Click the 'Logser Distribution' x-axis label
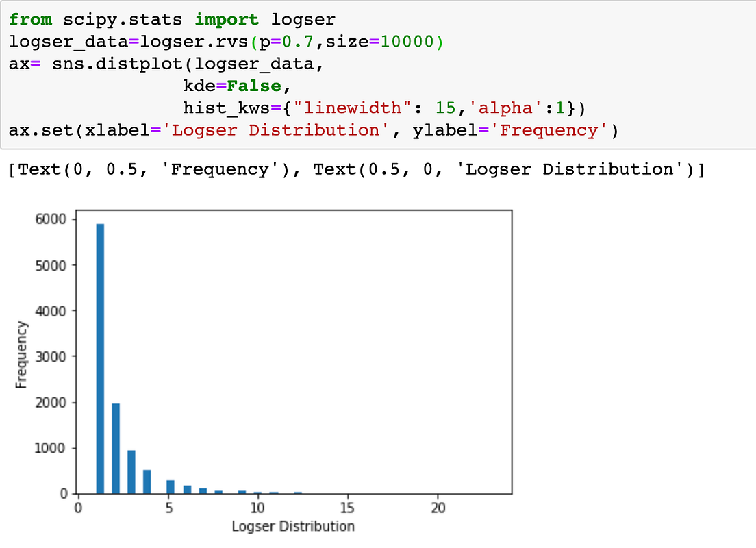Screen dimensions: 756x548 [294, 526]
